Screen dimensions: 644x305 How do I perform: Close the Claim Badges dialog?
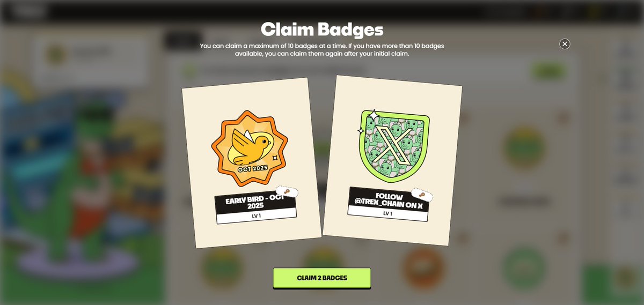tap(565, 44)
